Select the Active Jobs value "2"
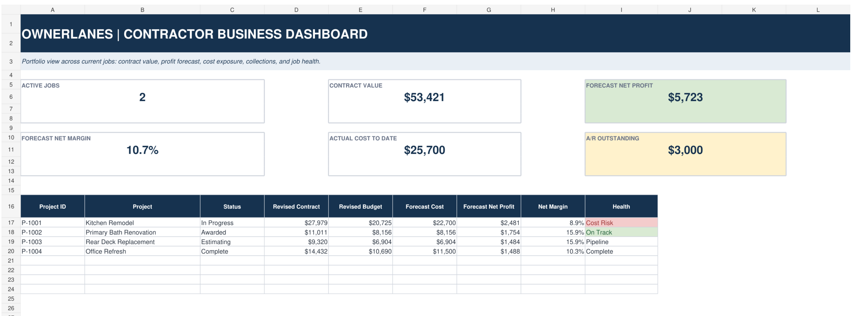Image resolution: width=868 pixels, height=316 pixels. [x=142, y=97]
